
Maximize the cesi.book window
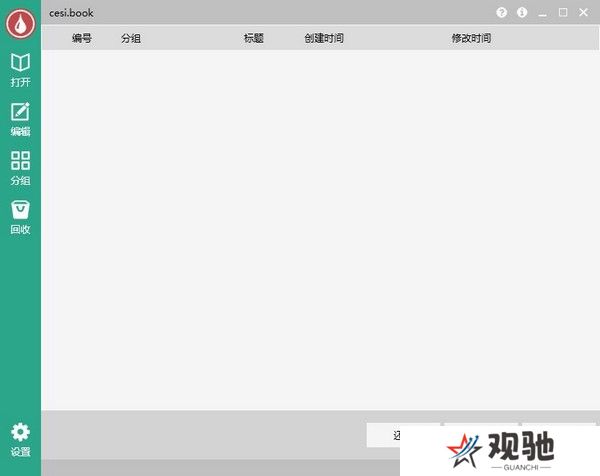(563, 13)
